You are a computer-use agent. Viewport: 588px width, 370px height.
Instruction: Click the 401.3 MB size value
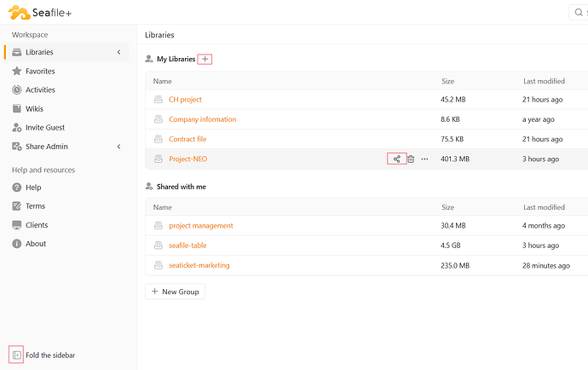click(455, 159)
